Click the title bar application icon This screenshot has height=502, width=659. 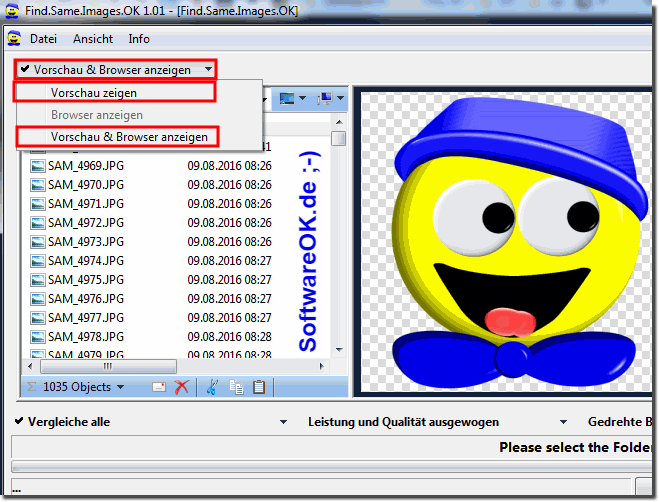(x=12, y=10)
